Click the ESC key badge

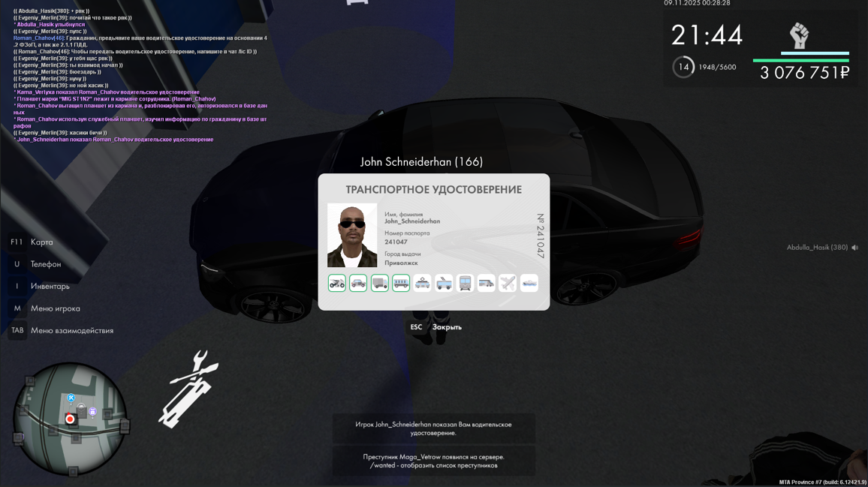point(416,327)
